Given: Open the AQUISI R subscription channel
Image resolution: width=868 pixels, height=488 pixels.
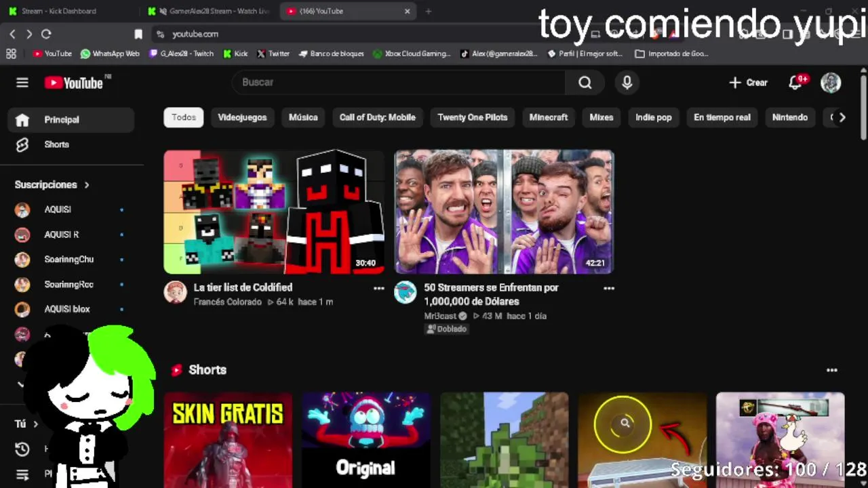Looking at the screenshot, I should click(71, 235).
